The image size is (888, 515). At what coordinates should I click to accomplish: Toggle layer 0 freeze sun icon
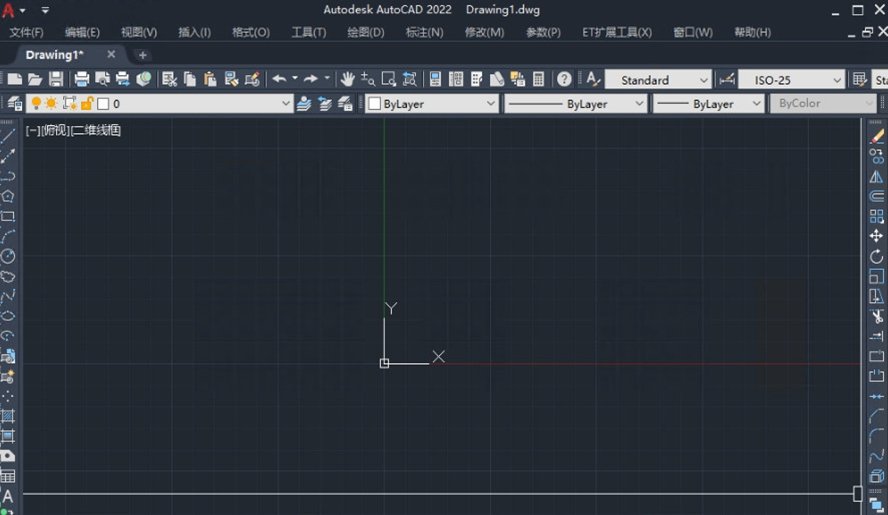(x=52, y=104)
